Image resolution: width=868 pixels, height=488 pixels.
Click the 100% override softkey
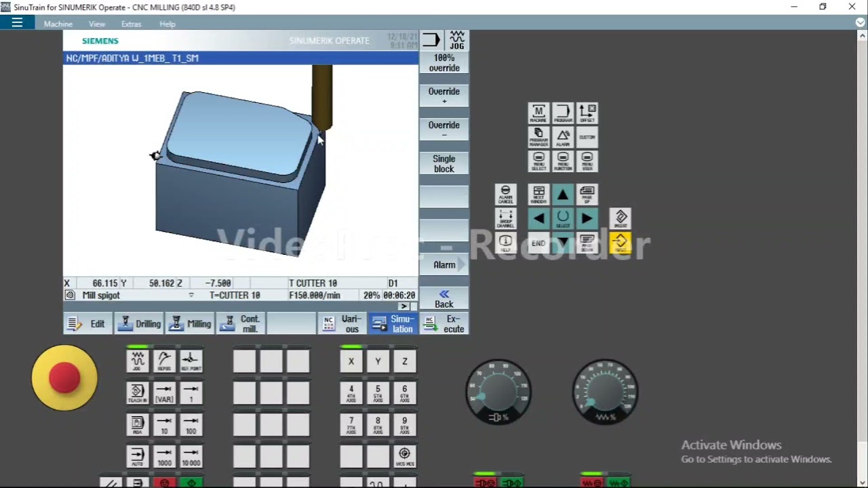(x=444, y=62)
